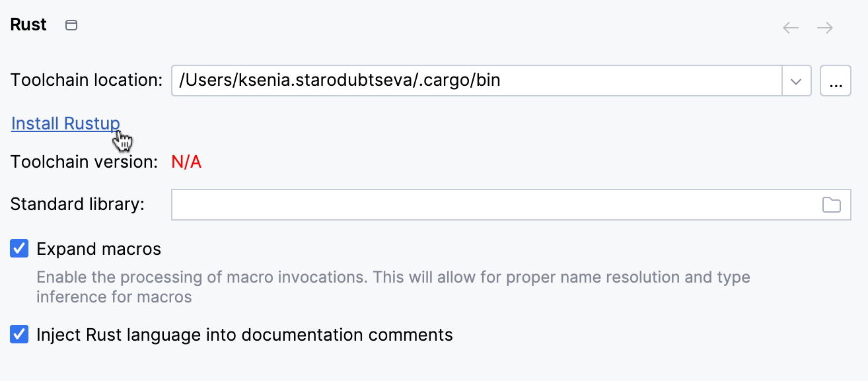Click the empty Standard library input field

point(462,205)
